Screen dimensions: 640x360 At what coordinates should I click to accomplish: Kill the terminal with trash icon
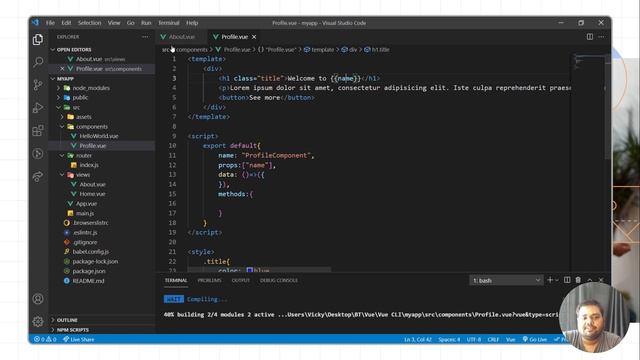(578, 280)
